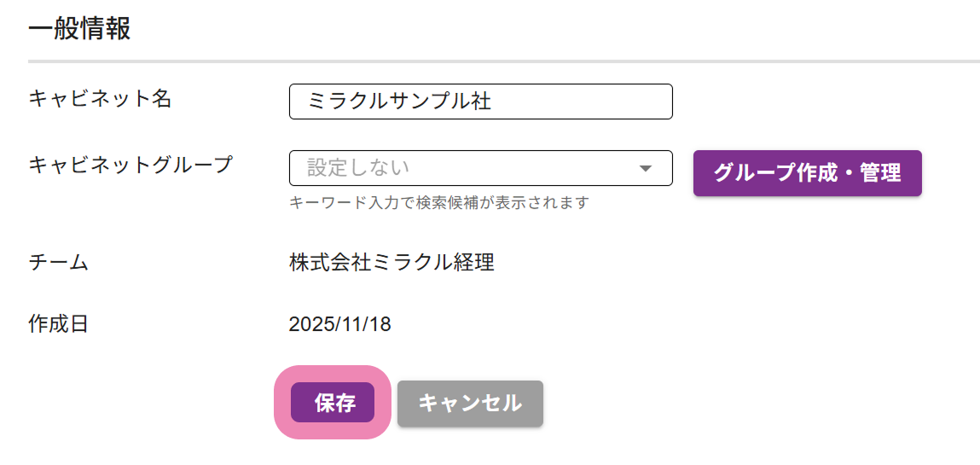
Task: Select the キャビネットグループ label text
Action: point(130,165)
